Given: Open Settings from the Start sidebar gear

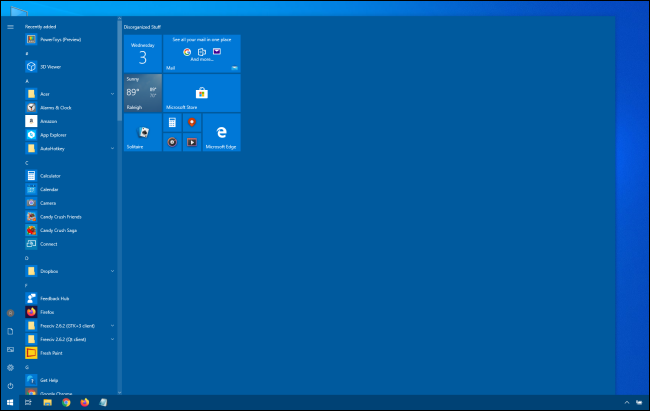Looking at the screenshot, I should pos(10,367).
